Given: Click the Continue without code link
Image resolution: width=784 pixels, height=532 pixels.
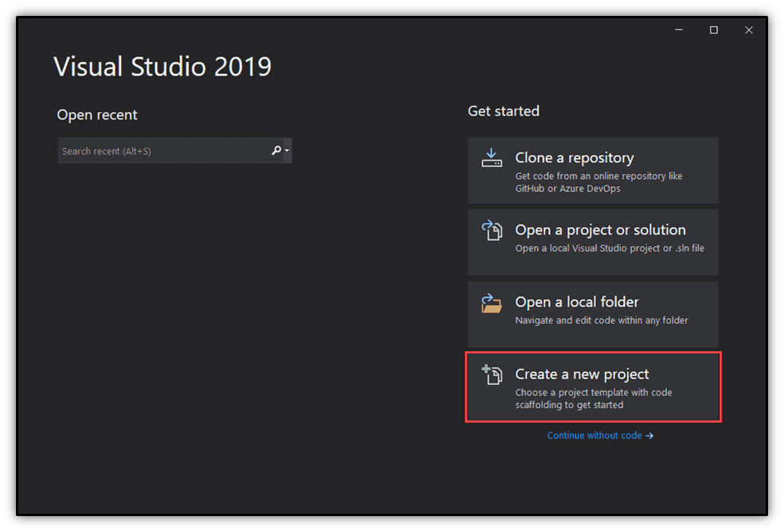Looking at the screenshot, I should click(x=595, y=435).
